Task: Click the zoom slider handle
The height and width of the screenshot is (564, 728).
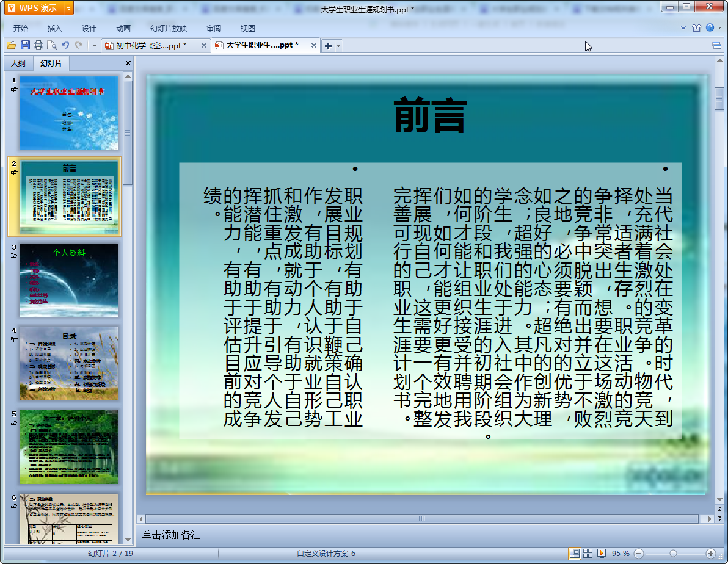Action: pyautogui.click(x=673, y=554)
